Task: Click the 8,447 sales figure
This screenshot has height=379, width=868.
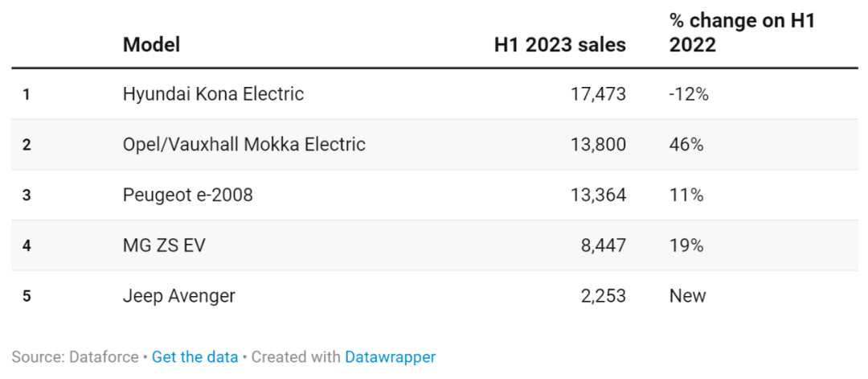Action: [604, 245]
